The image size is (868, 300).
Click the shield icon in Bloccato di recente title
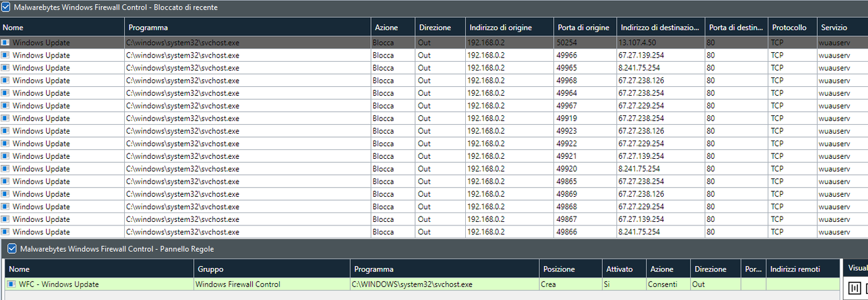coord(6,7)
